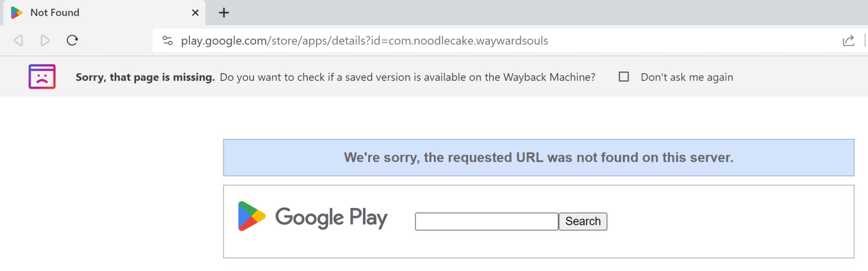Close the Not Found tab

click(195, 13)
